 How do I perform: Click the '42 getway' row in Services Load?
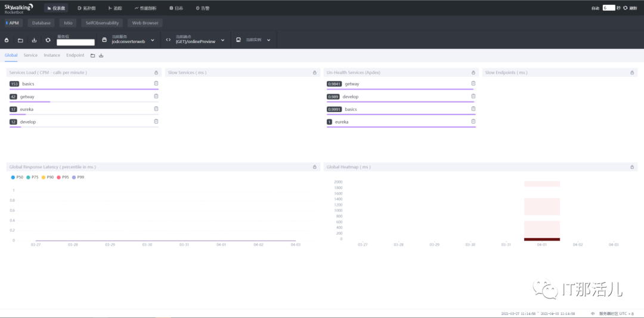tap(84, 97)
